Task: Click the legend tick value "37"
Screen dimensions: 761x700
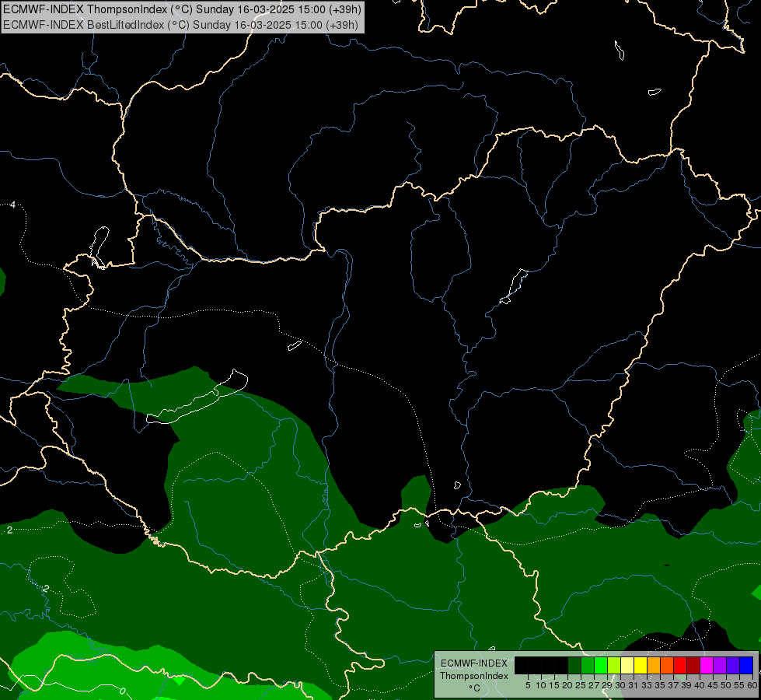Action: 673,685
